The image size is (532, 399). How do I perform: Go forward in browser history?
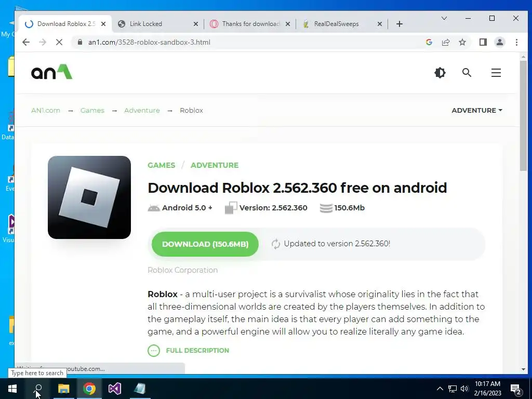point(43,42)
